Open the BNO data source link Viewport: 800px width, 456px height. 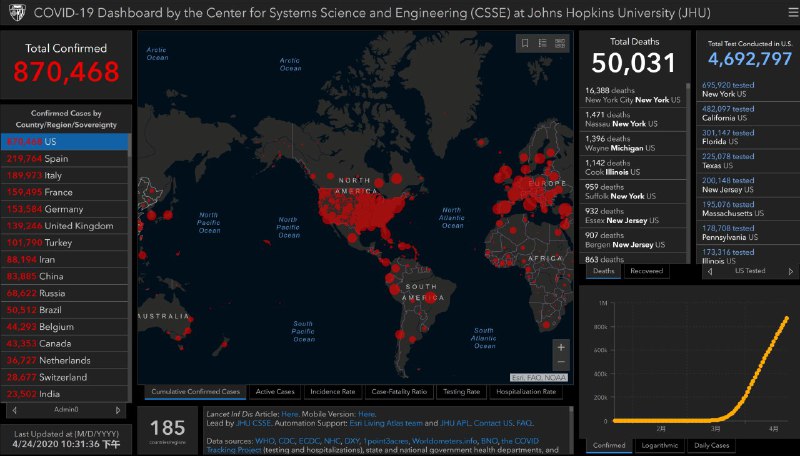489,441
